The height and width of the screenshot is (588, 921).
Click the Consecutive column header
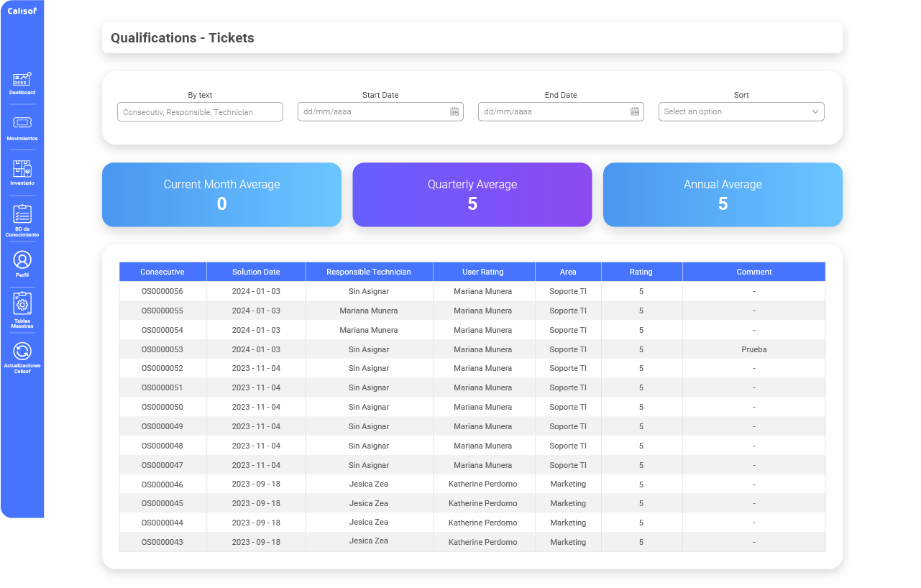click(162, 272)
